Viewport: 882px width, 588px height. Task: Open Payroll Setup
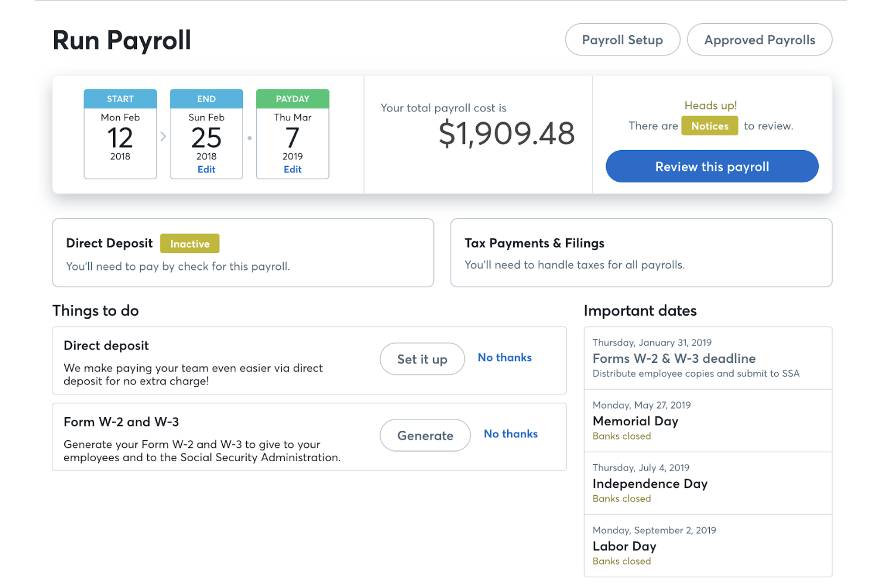coord(622,39)
